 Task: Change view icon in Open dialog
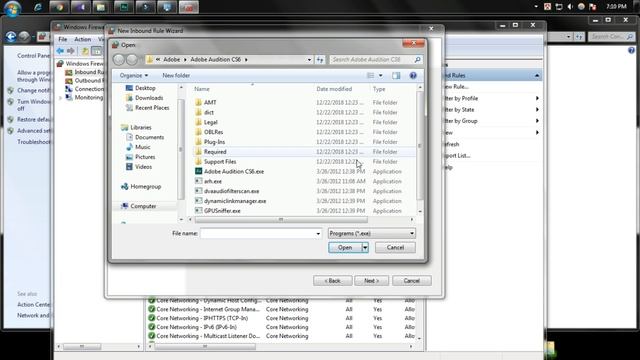[x=371, y=76]
